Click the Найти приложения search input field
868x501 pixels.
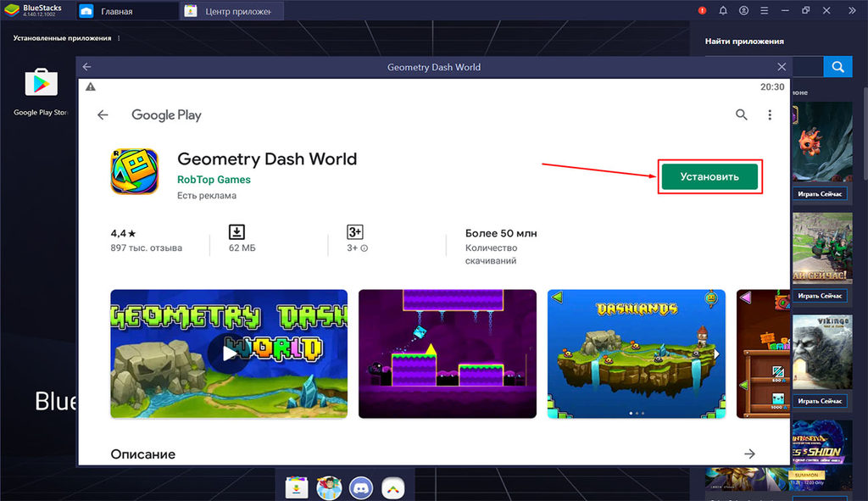pos(807,67)
